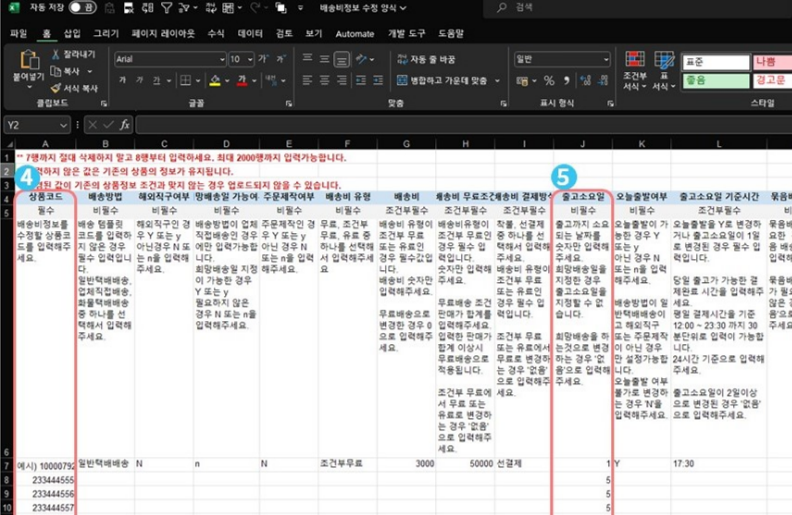Open the 검토 ribbon tab

point(284,33)
